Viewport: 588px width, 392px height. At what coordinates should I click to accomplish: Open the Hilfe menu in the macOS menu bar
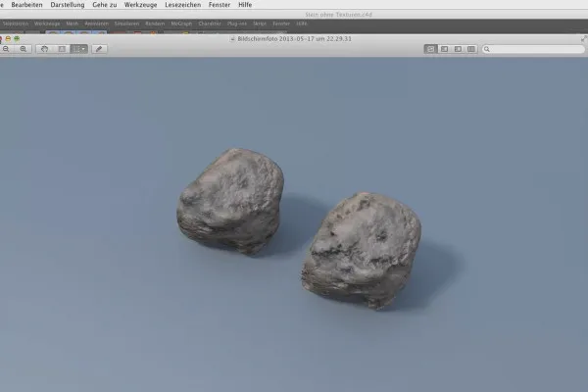point(245,5)
